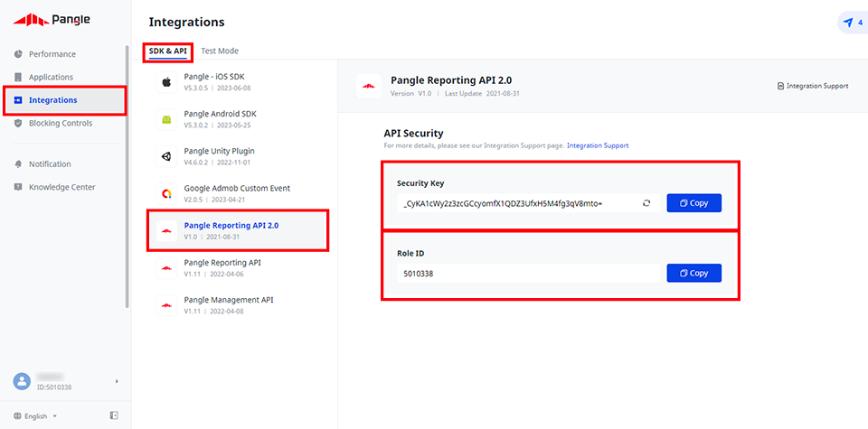
Task: Click the API Security heading
Action: tap(413, 134)
